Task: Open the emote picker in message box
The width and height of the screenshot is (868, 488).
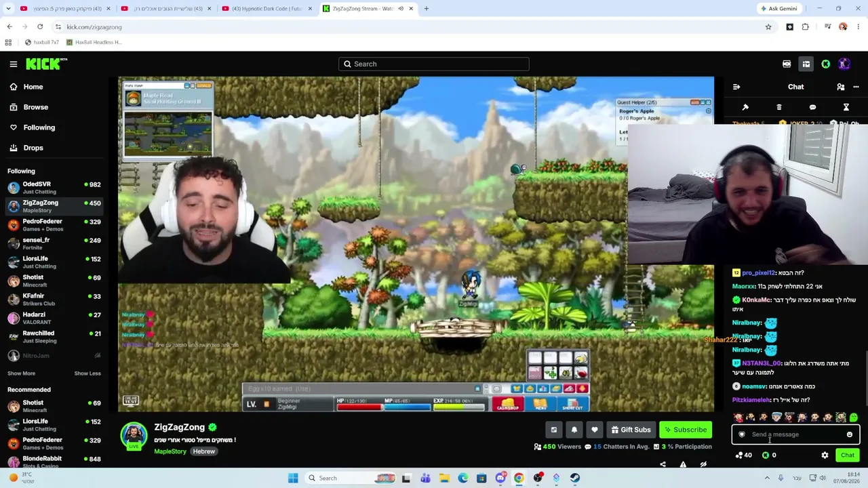Action: coord(850,434)
